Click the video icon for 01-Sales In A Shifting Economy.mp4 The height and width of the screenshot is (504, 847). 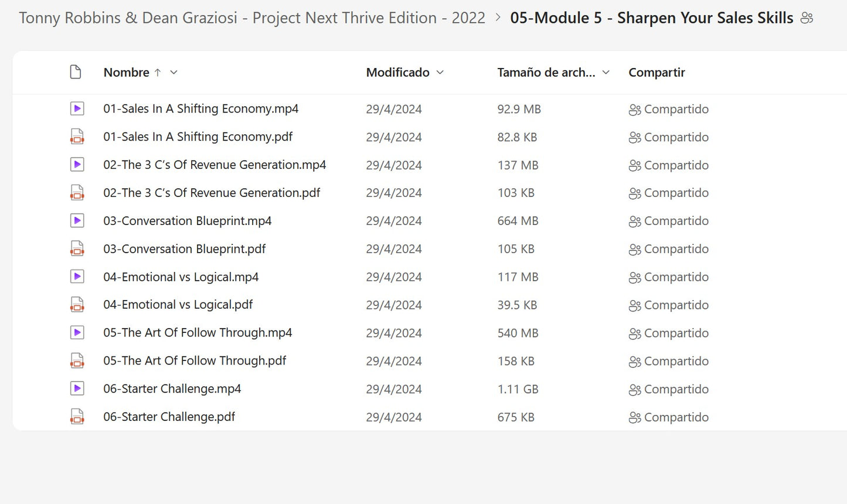(77, 108)
